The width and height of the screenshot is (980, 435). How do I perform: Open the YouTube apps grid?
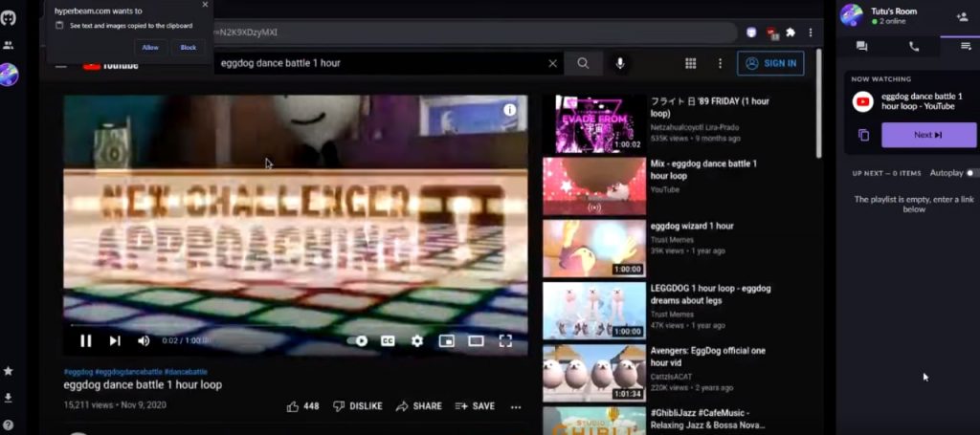(x=691, y=63)
